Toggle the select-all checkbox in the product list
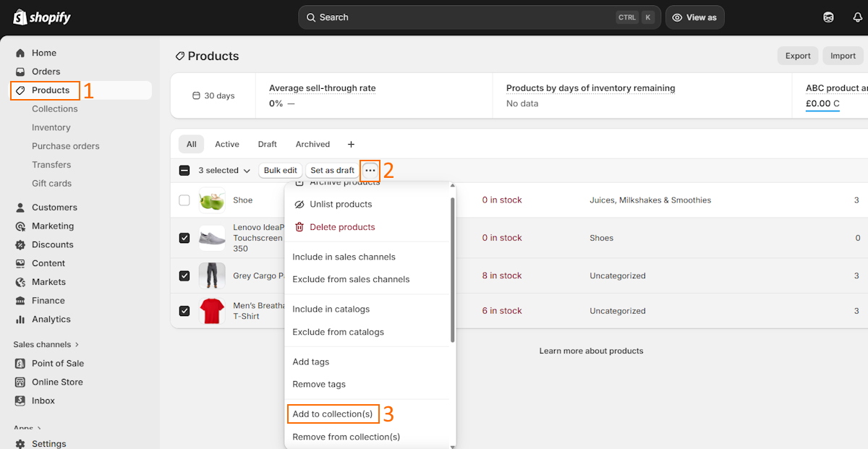This screenshot has width=868, height=449. click(184, 170)
